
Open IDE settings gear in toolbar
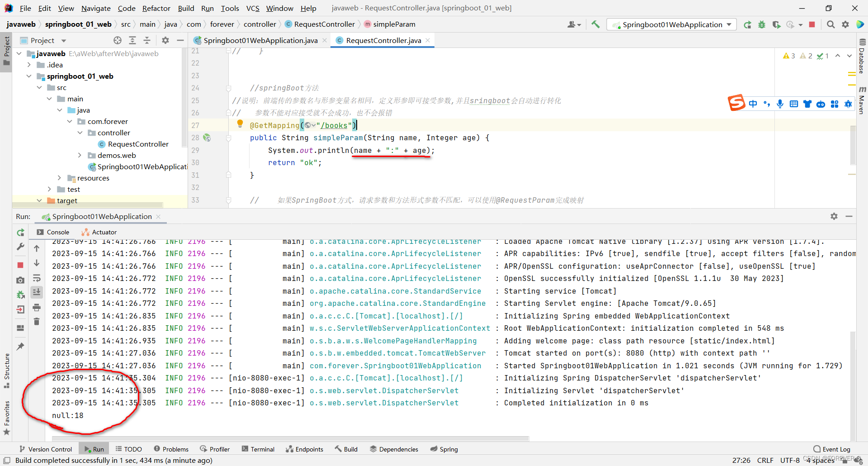point(845,24)
